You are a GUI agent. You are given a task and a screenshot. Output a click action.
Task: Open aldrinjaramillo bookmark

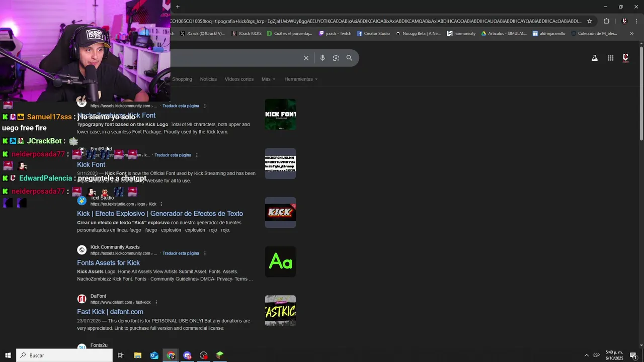tap(549, 34)
